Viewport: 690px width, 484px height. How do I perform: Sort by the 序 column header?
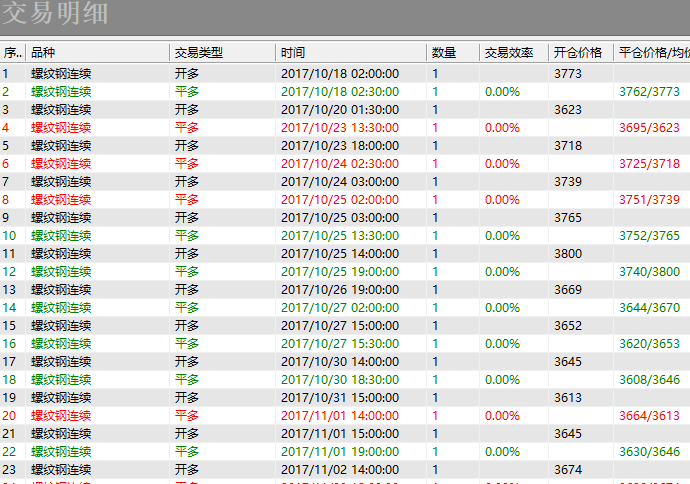(x=13, y=53)
